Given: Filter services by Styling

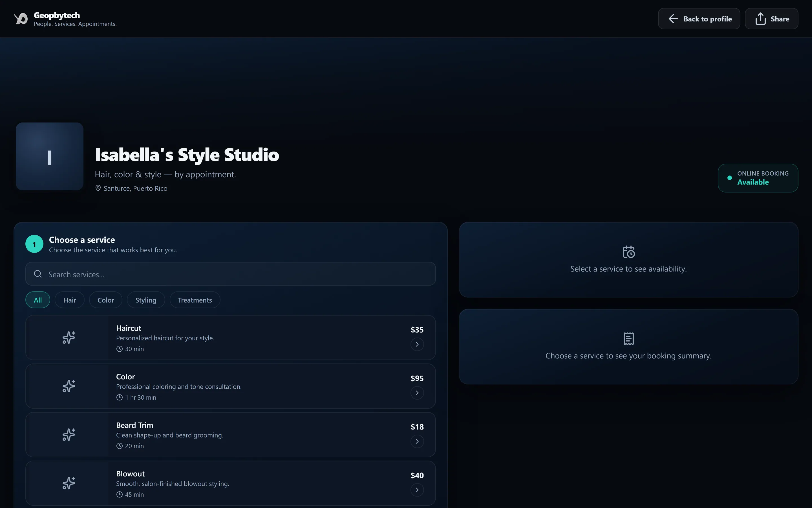Looking at the screenshot, I should pos(146,300).
